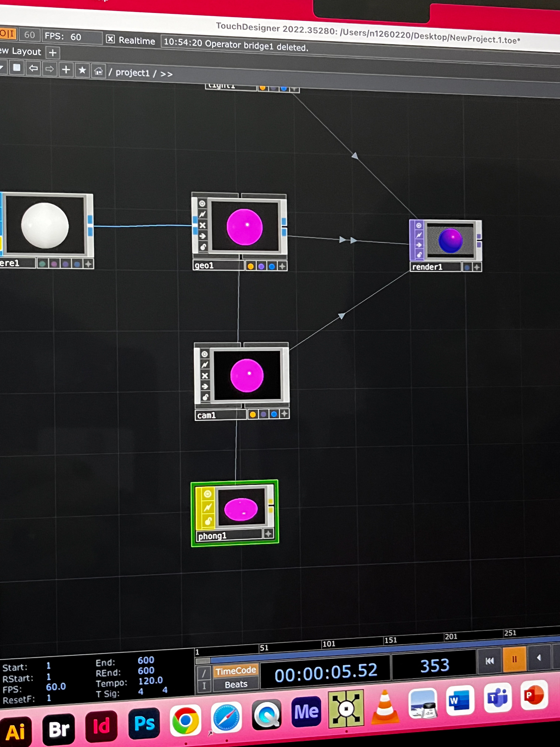Viewport: 560px width, 747px height.
Task: Click the arrow flag on cam1
Action: 205,386
